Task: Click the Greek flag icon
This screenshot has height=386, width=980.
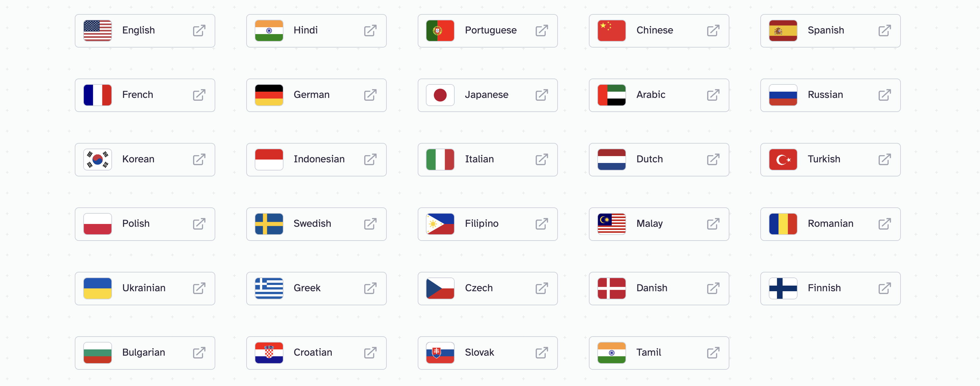Action: [x=269, y=288]
